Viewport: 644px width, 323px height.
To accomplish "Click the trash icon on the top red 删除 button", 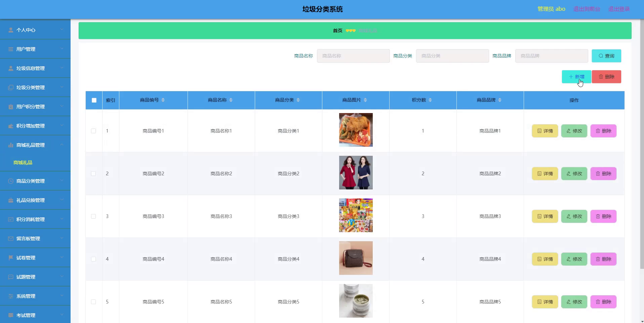I will (x=601, y=77).
